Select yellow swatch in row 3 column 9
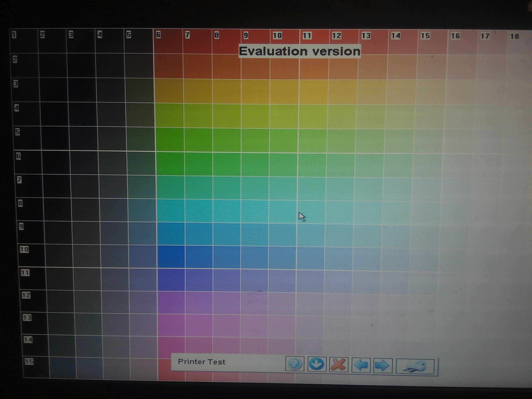Viewport: 532px width, 399px height. [255, 91]
